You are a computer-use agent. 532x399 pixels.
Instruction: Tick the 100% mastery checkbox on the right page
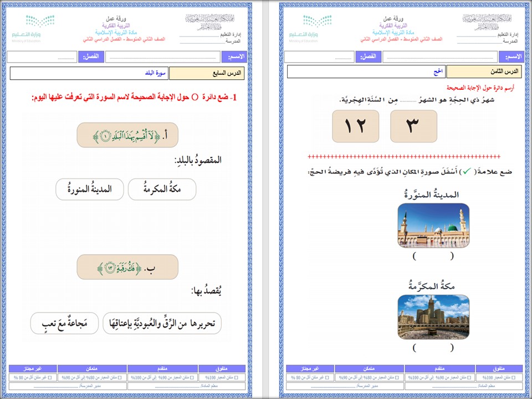[x=513, y=377]
